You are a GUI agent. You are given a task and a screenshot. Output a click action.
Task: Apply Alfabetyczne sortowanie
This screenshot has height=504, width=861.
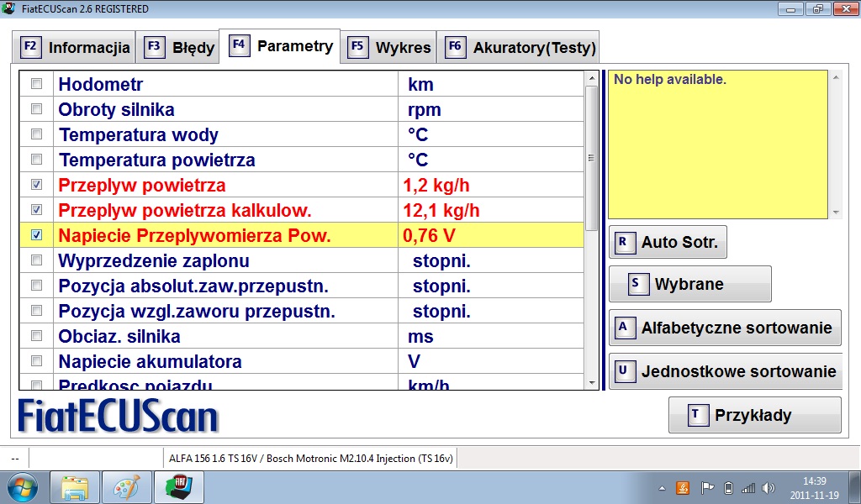click(x=725, y=328)
